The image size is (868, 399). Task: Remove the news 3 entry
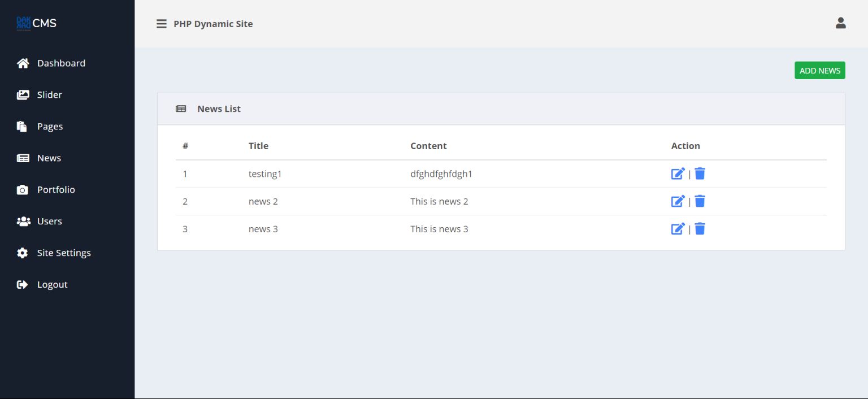click(x=700, y=229)
